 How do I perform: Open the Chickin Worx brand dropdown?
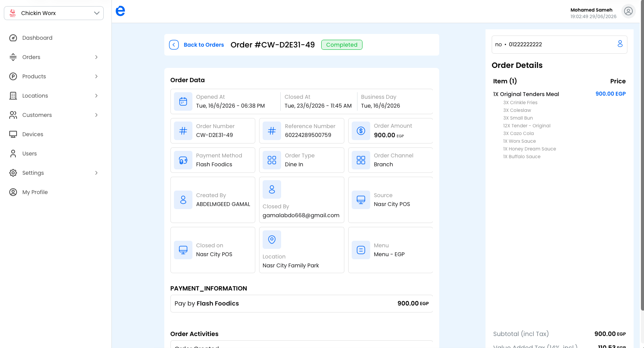coord(54,13)
